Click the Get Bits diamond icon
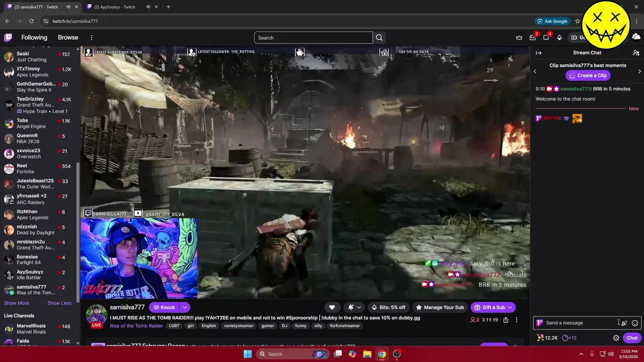 (x=559, y=38)
